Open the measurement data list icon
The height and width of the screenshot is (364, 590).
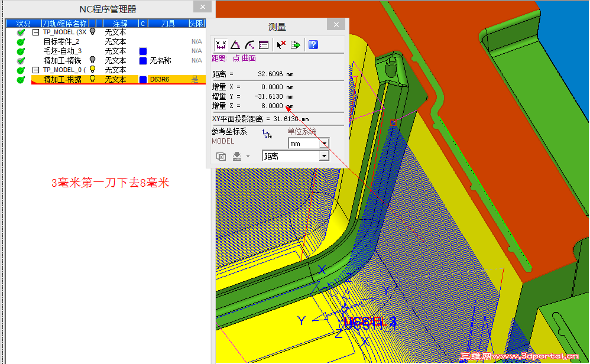click(264, 45)
